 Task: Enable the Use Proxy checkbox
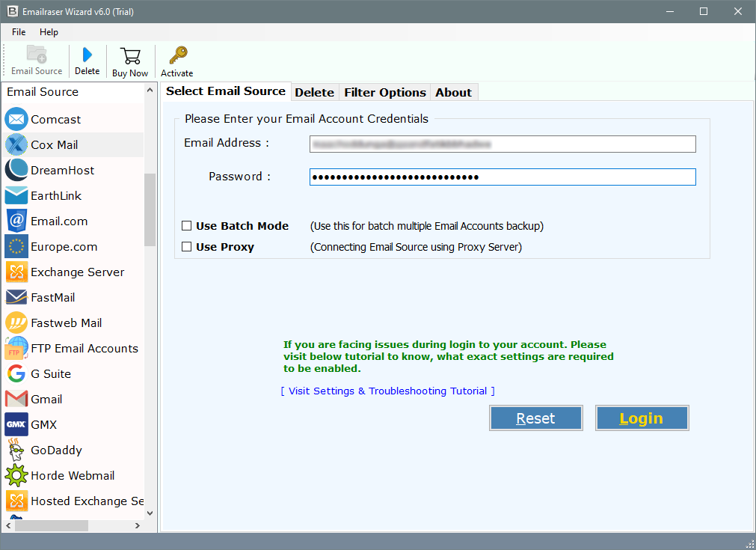(187, 246)
